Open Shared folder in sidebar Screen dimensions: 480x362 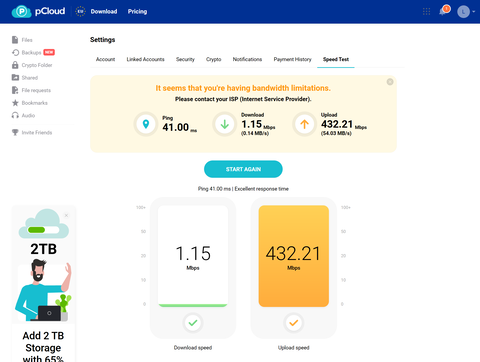25,78
